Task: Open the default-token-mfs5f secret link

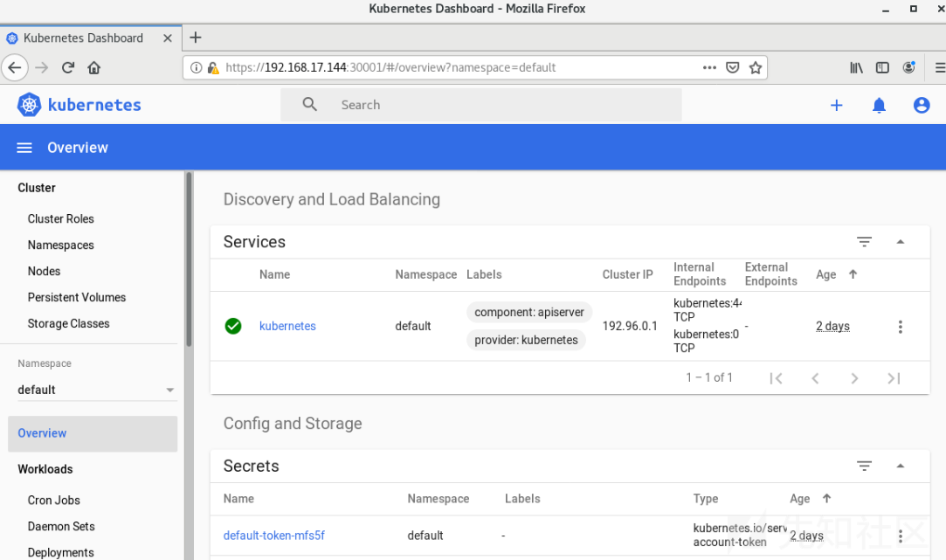Action: (274, 536)
